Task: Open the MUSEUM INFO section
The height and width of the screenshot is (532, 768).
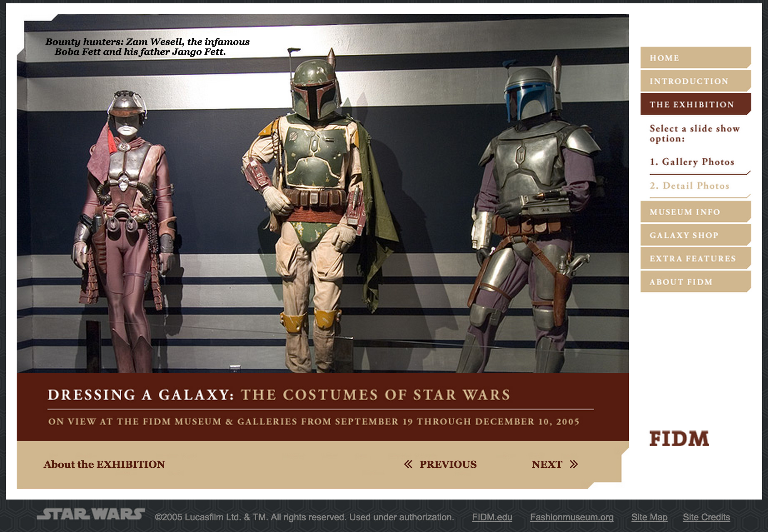Action: pos(696,211)
